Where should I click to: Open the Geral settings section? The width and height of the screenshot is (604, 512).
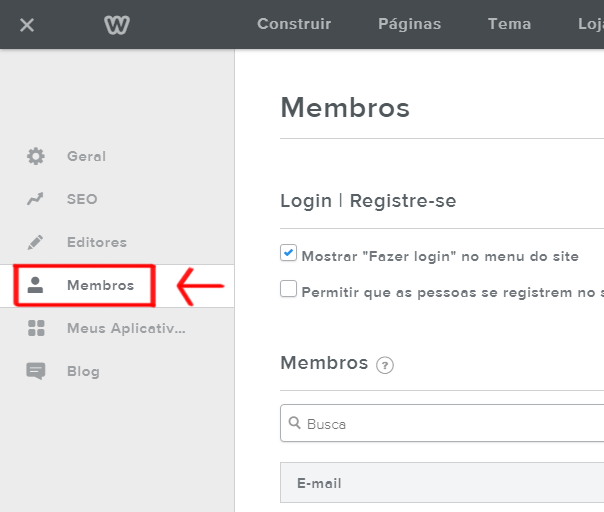coord(86,156)
